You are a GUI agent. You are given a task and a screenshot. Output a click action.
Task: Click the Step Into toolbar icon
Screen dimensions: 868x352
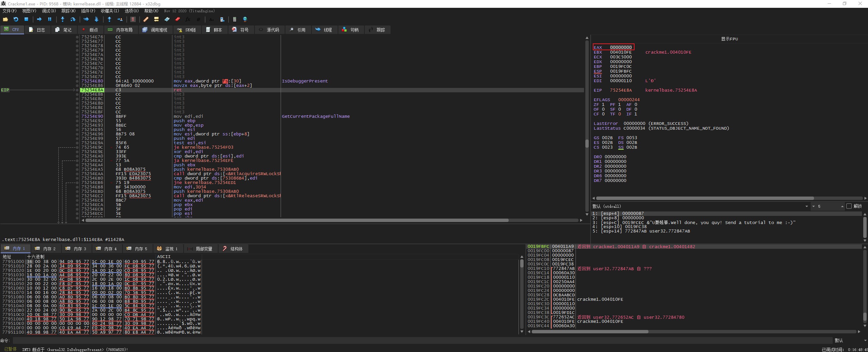point(62,19)
